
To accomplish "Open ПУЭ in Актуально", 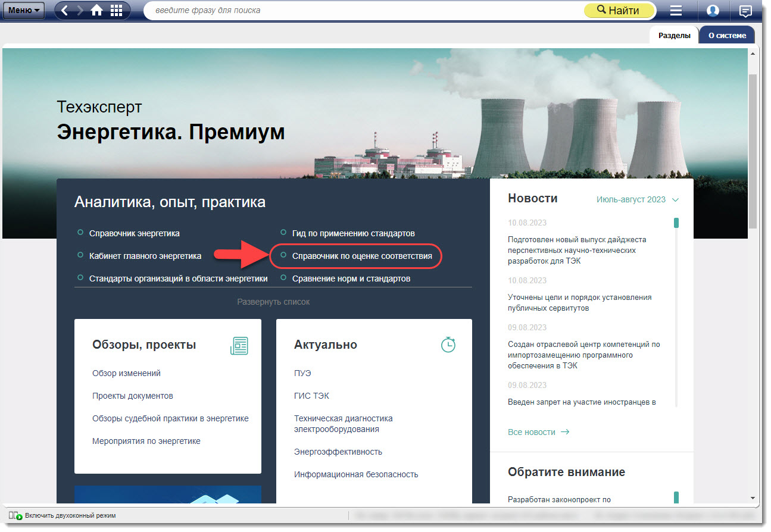I will (302, 373).
